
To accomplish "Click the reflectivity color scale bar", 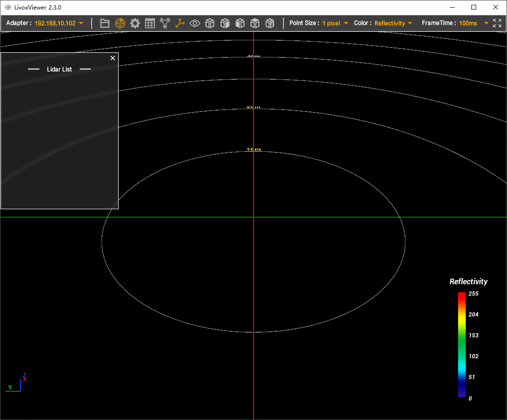I will [462, 345].
